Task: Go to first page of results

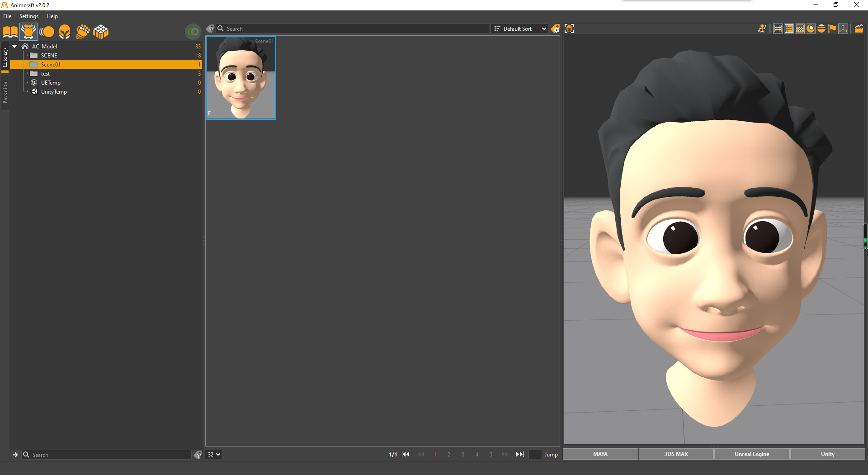Action: [406, 454]
